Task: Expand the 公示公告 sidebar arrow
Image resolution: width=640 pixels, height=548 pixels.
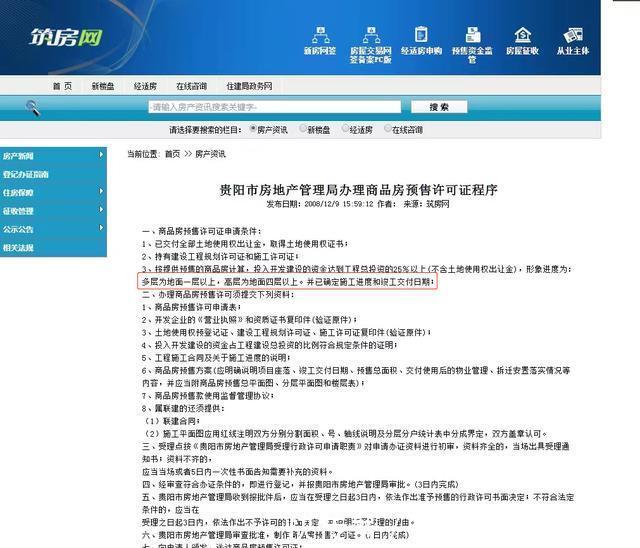Action: [x=101, y=228]
